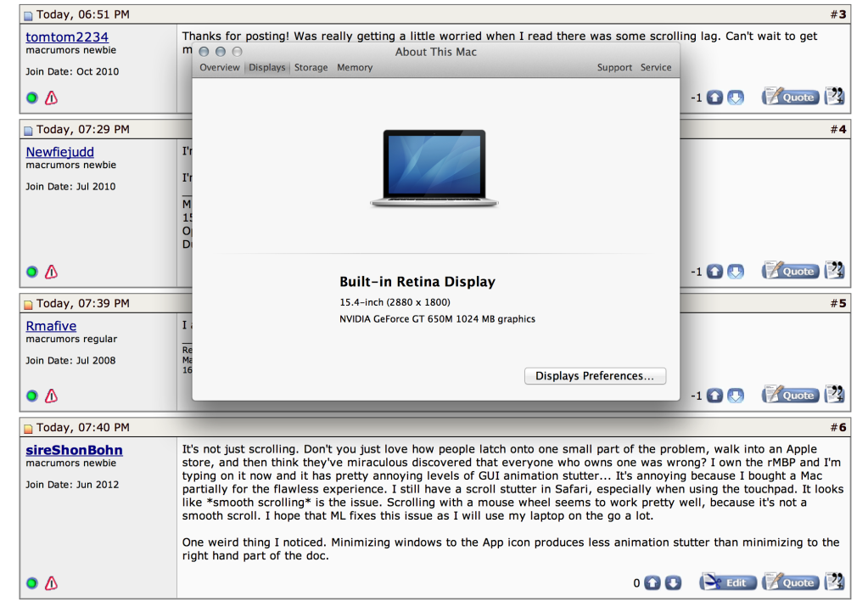Screen dimensions: 868x607
Task: Click multi-quote icon on post #5
Action: point(834,394)
